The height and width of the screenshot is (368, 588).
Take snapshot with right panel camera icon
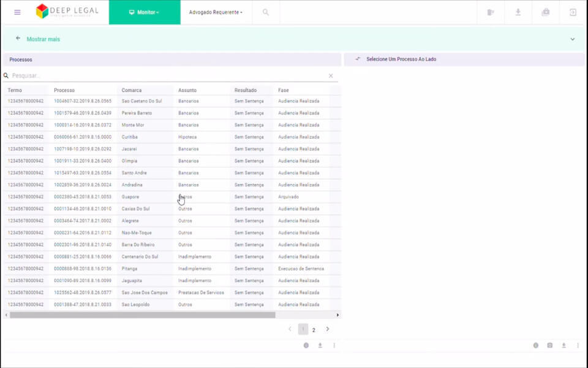(x=550, y=345)
